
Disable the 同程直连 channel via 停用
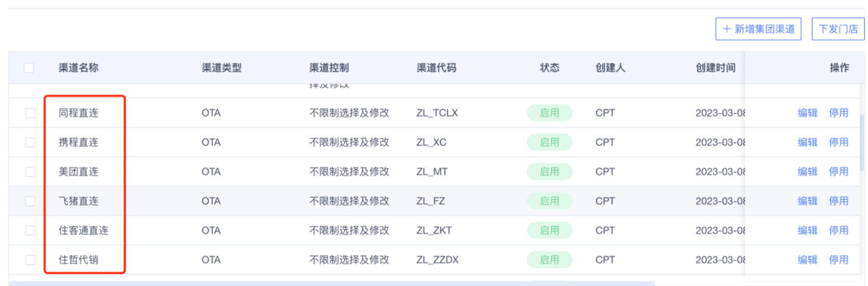(838, 113)
